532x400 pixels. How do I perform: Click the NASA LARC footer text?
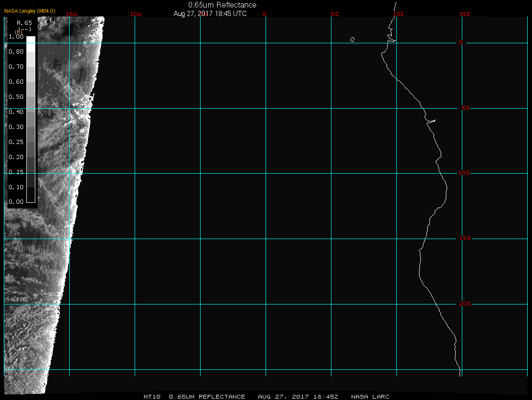point(370,397)
